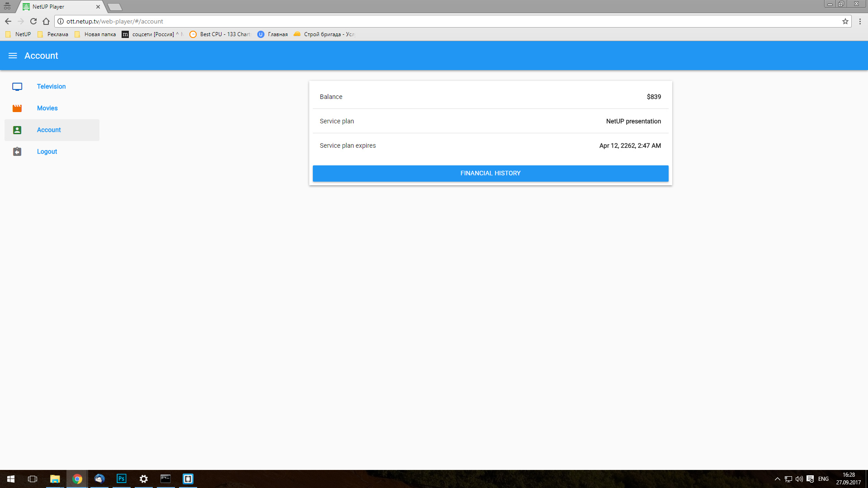Go back to previous page
Image resolution: width=868 pixels, height=488 pixels.
pos(8,21)
